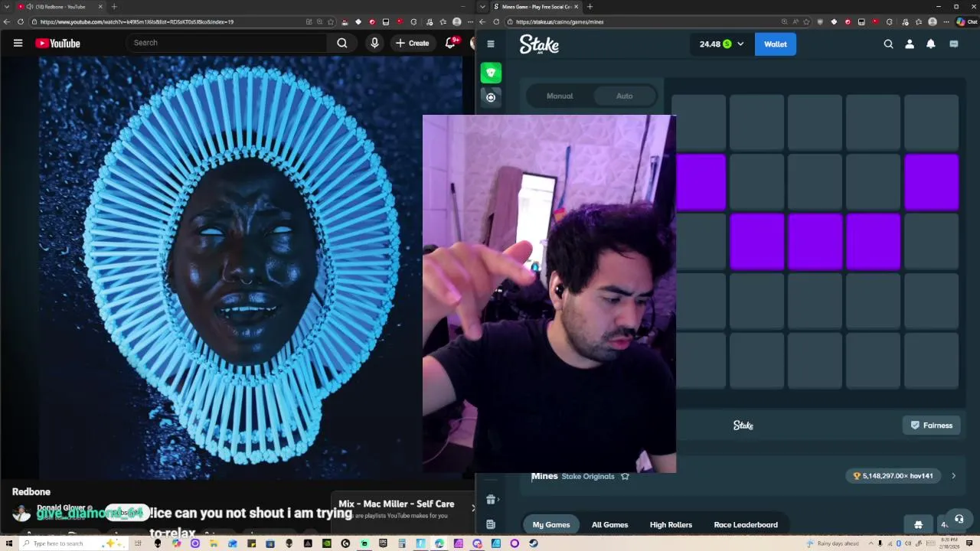Screen dimensions: 980x551
Task: Close the Redbone YouTube browser tab
Action: [x=100, y=6]
